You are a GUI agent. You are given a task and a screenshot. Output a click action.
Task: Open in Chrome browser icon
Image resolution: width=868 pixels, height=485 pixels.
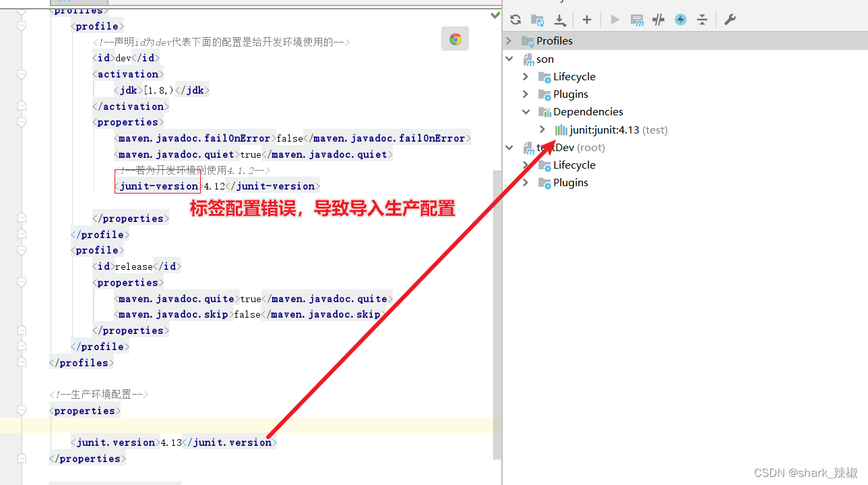point(455,39)
